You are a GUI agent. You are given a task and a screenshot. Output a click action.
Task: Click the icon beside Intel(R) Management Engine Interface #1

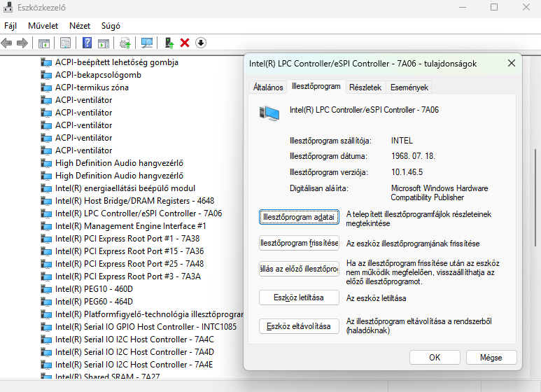pyautogui.click(x=46, y=226)
